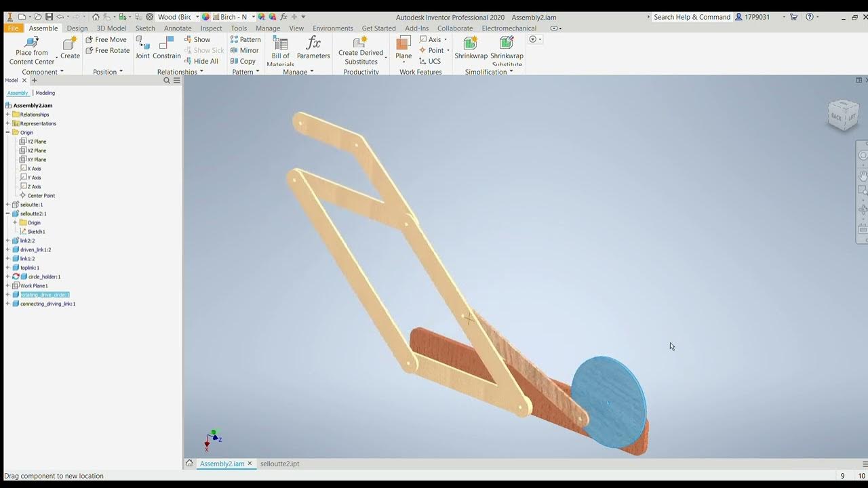Expand the toplink:1 component
Image resolution: width=868 pixels, height=488 pixels.
tap(7, 268)
